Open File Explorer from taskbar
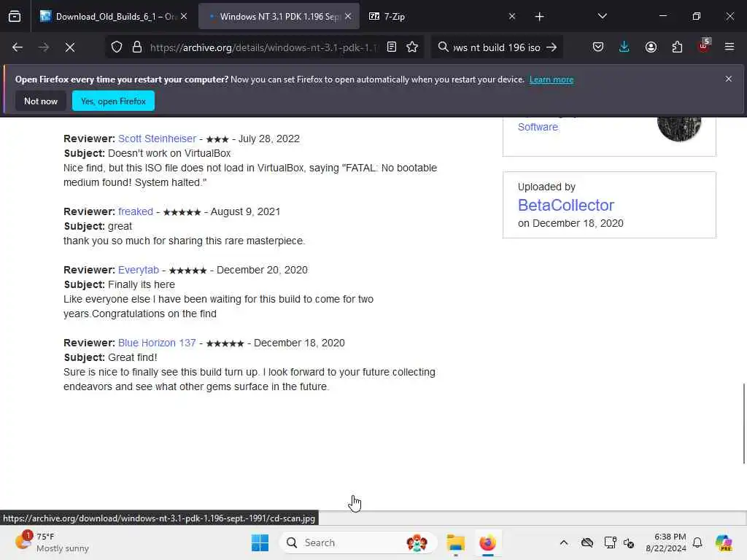This screenshot has width=747, height=560. point(455,542)
